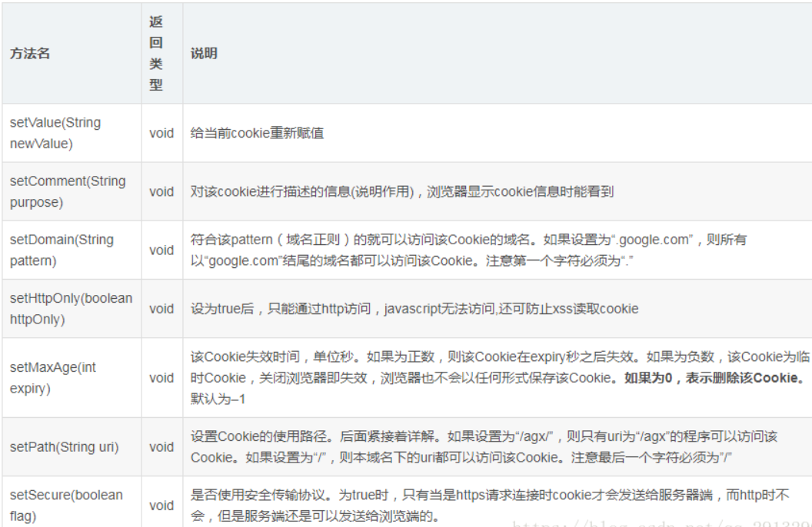The width and height of the screenshot is (812, 527).
Task: Click the setComment method name cell
Action: [x=65, y=191]
